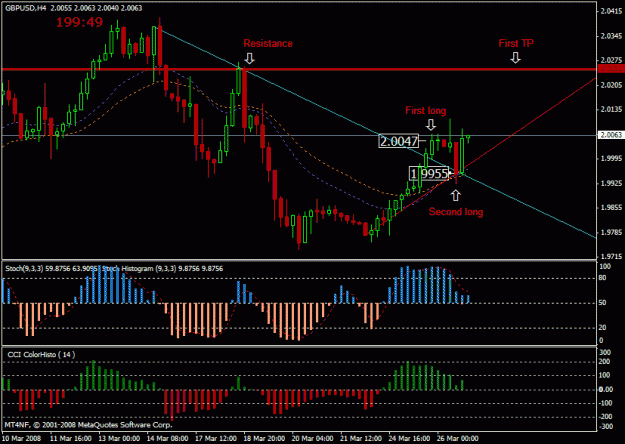Click 1.9855 on the price scale
The image size is (625, 444).
[x=611, y=208]
